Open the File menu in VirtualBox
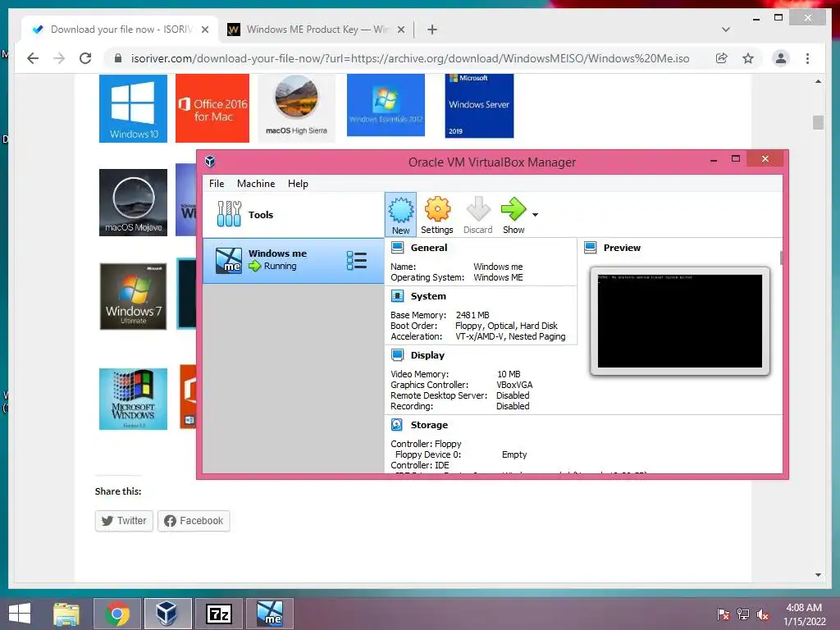 pyautogui.click(x=217, y=183)
